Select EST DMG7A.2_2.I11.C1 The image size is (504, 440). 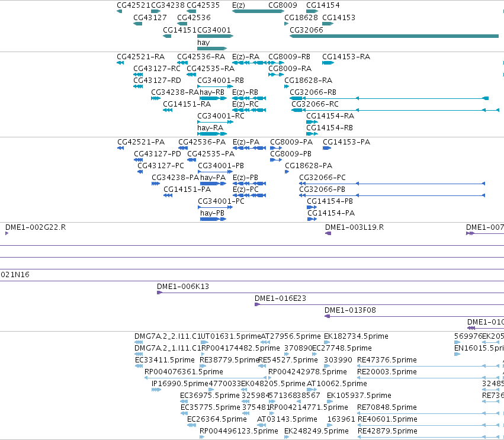click(x=167, y=336)
